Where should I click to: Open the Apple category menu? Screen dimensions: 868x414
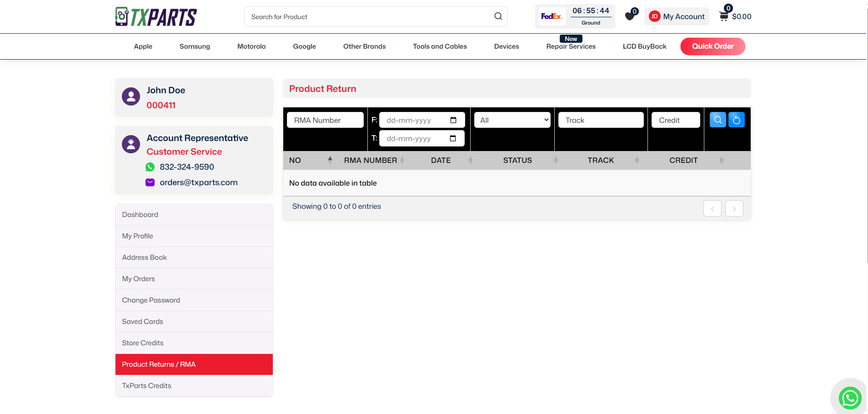coord(143,46)
